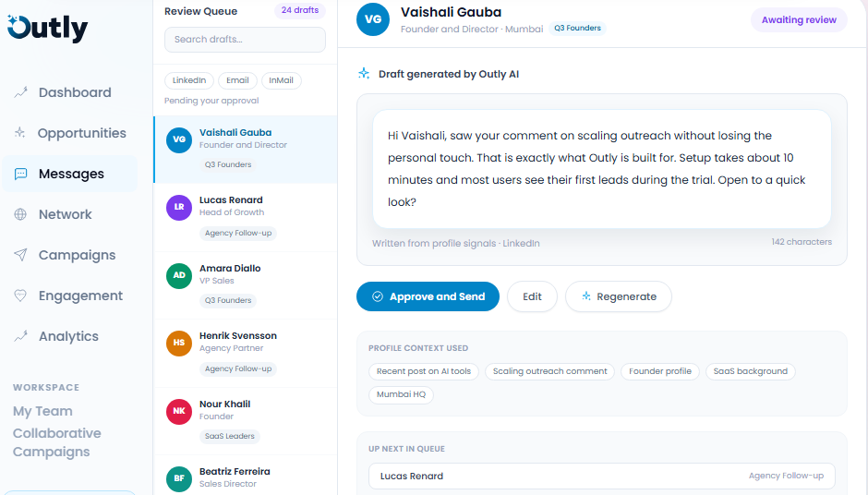
Task: Filter drafts by InMail
Action: [282, 80]
